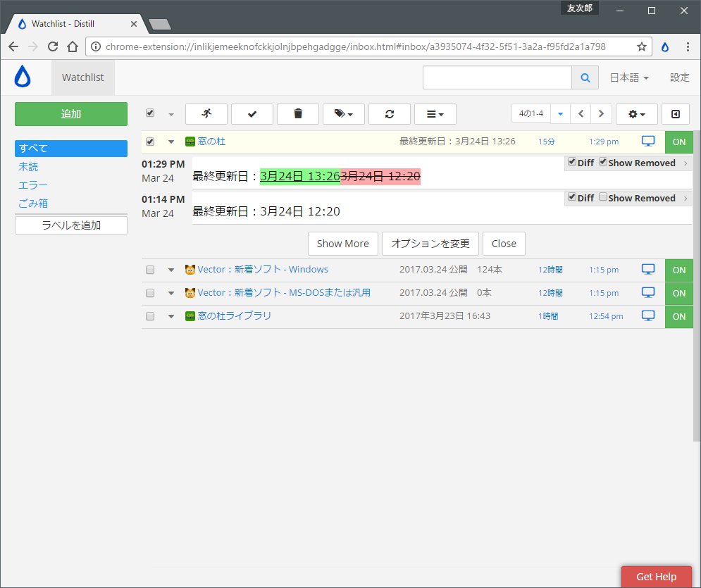
Task: Check the Vector MS-DOS row checkbox
Action: coord(150,293)
